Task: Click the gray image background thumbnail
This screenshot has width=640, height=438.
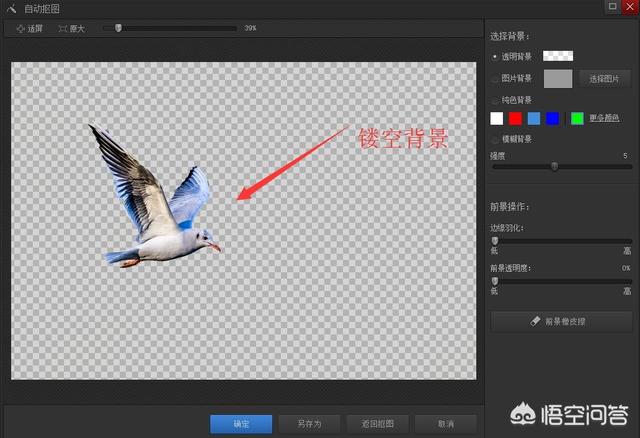Action: tap(557, 78)
